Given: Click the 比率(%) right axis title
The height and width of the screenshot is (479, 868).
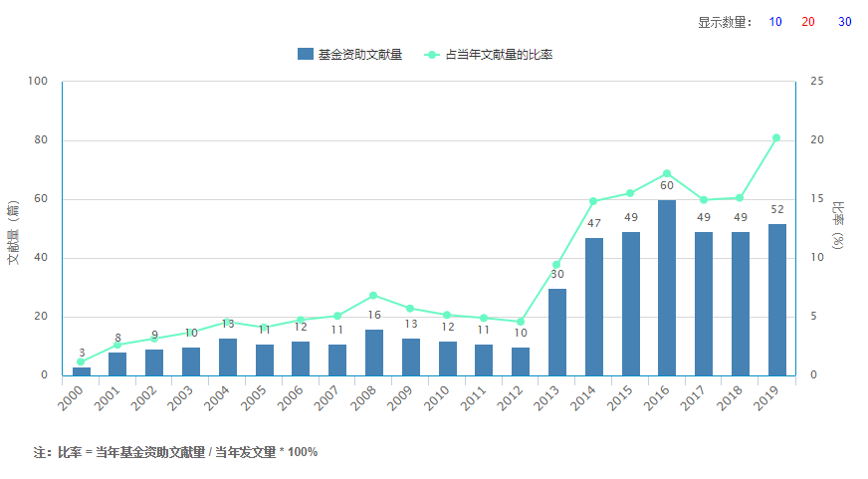Looking at the screenshot, I should 838,225.
